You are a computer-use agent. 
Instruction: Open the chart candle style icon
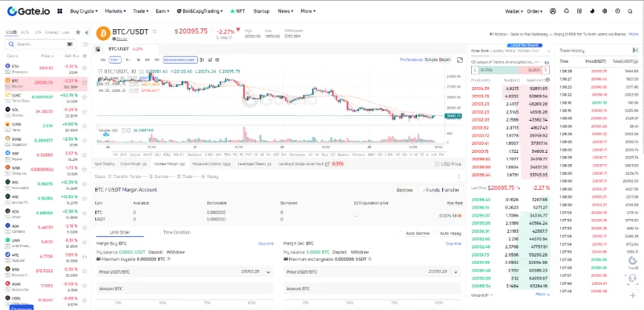(202, 60)
